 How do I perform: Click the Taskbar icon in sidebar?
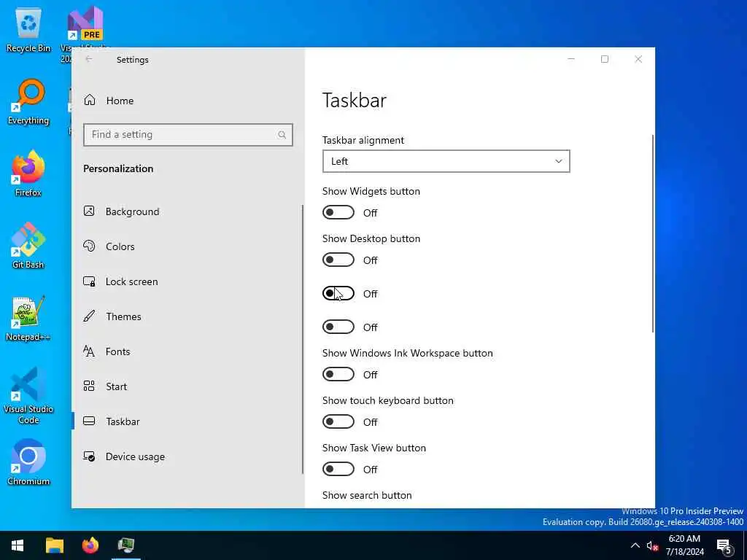pyautogui.click(x=89, y=421)
